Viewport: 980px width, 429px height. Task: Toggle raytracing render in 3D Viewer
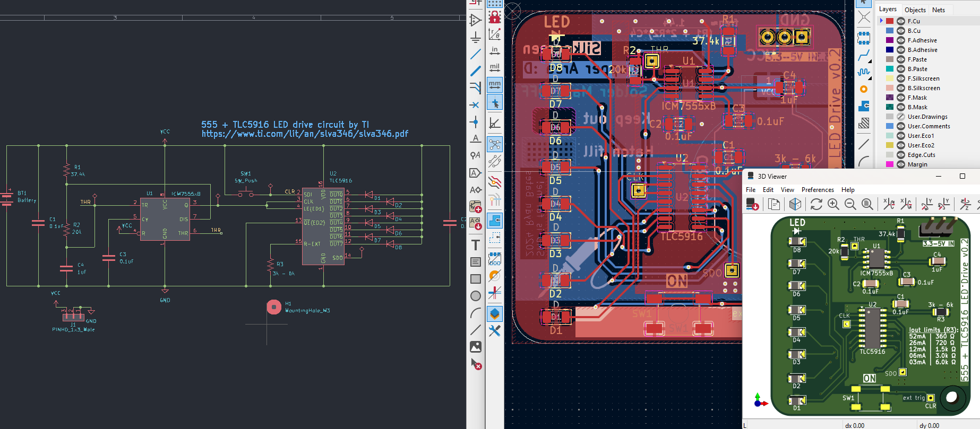tap(795, 204)
